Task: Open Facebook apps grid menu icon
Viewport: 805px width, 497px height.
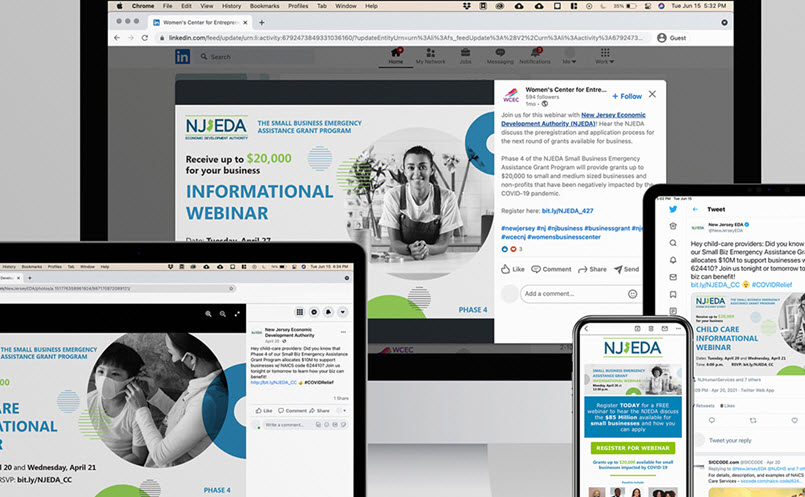Action: click(x=300, y=312)
